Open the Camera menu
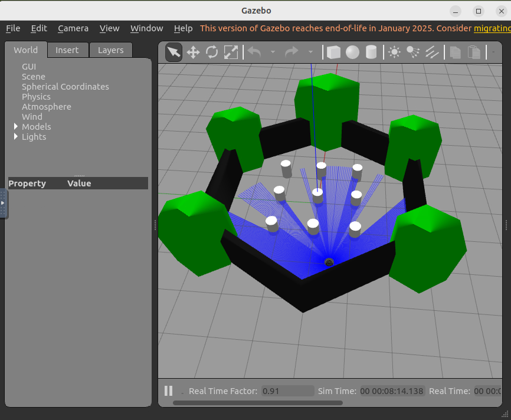 [x=73, y=28]
